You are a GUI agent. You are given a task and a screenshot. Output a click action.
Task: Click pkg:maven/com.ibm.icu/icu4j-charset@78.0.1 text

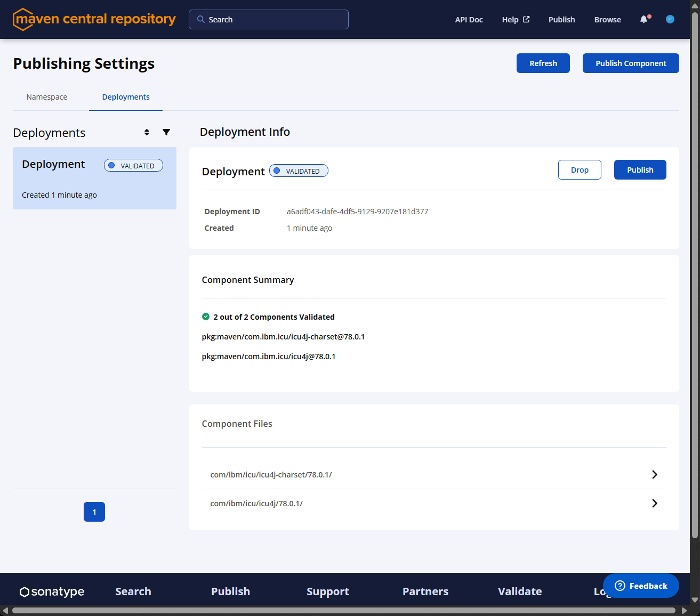(x=283, y=337)
